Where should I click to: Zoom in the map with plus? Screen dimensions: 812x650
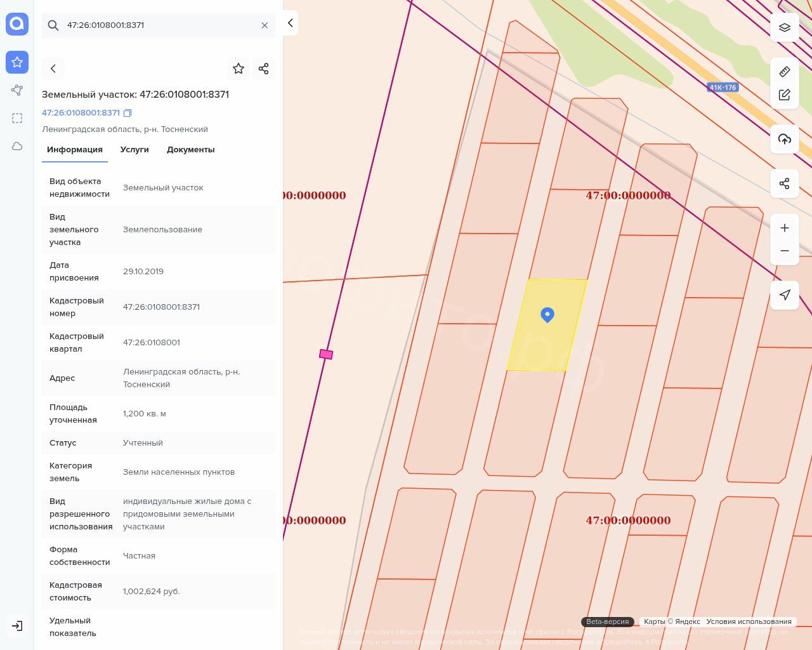tap(785, 228)
